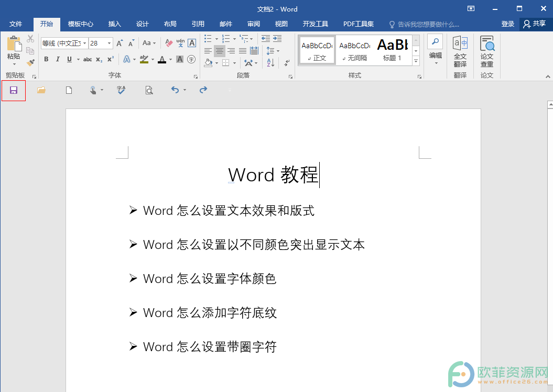
Task: Insert enclosed character (circled 字) icon
Action: tap(191, 59)
